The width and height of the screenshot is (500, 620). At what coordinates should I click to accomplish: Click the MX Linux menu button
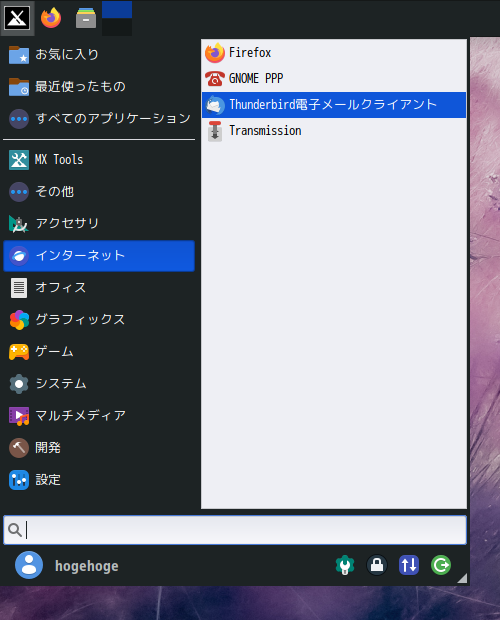17,18
